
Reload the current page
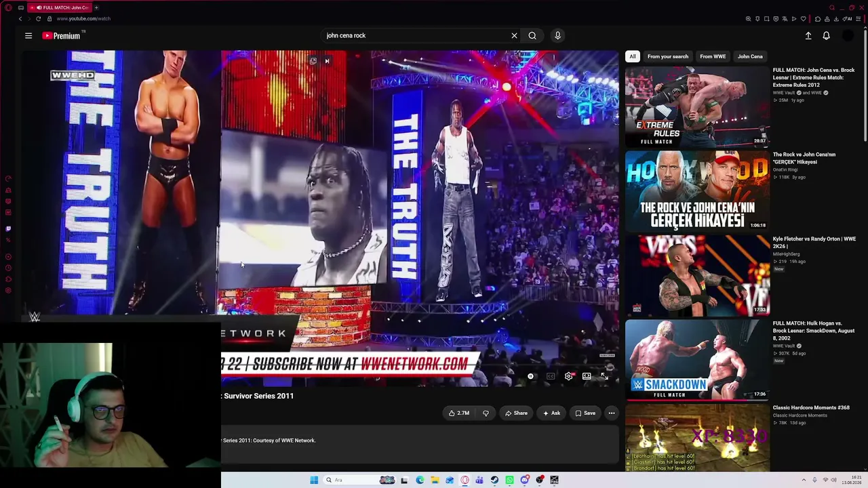pyautogui.click(x=38, y=19)
